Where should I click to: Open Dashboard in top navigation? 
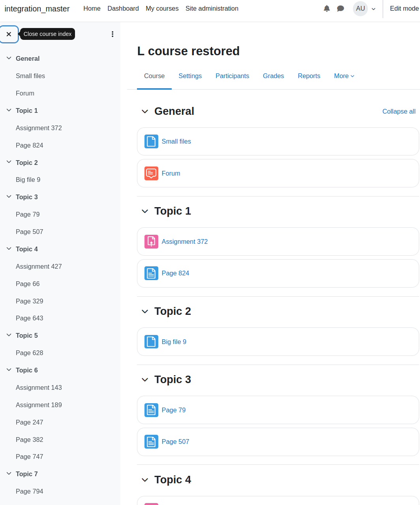123,9
